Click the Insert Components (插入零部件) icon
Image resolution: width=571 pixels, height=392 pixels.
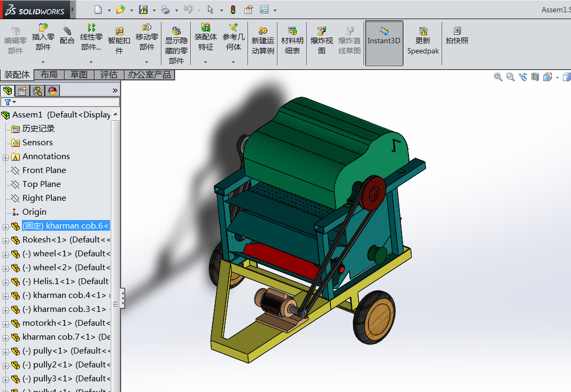[43, 37]
